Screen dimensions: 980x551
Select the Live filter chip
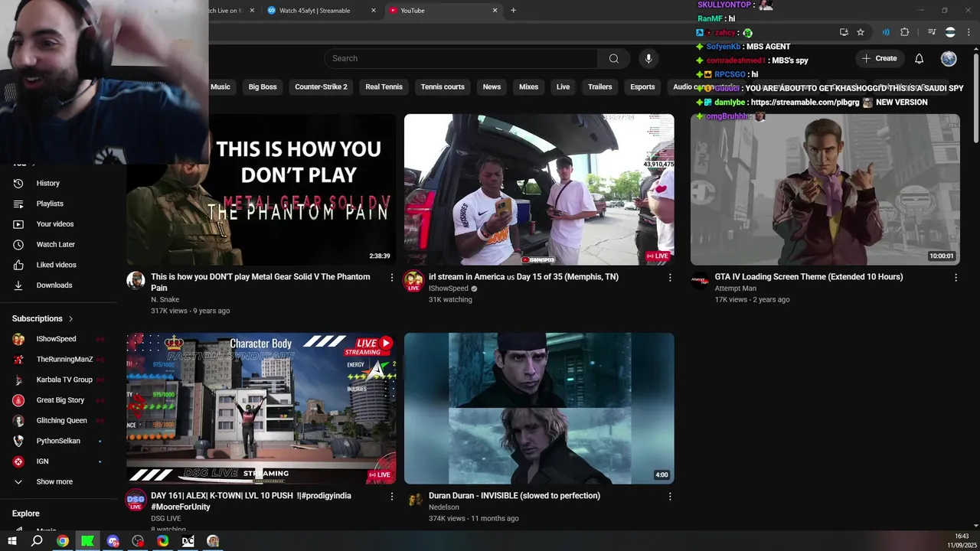(x=563, y=86)
